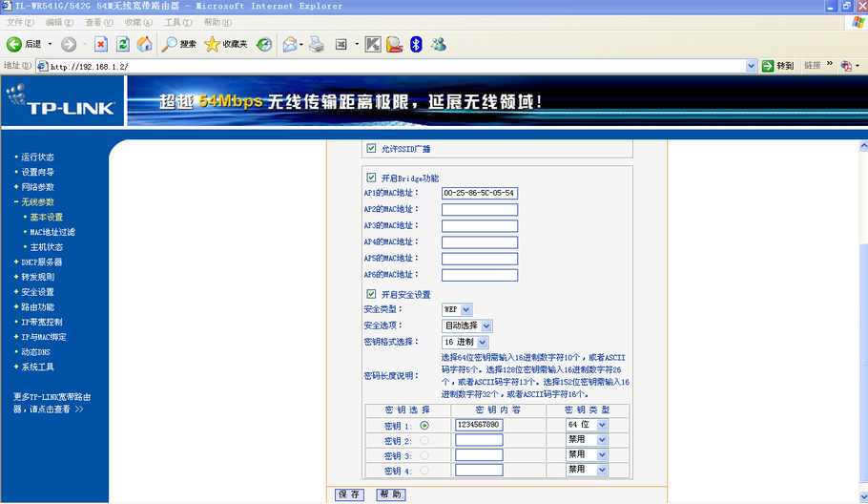Click the 保存 button
The image size is (868, 504).
(349, 494)
